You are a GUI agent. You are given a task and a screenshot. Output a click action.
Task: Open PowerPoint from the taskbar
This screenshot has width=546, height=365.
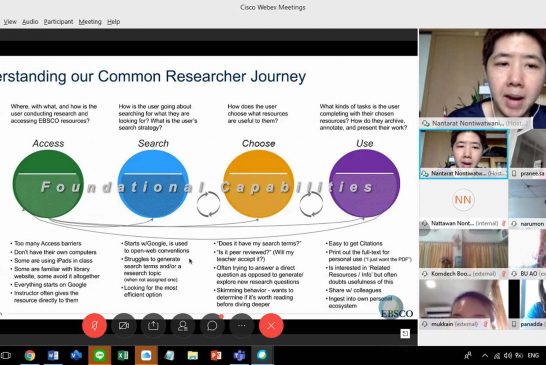216,355
